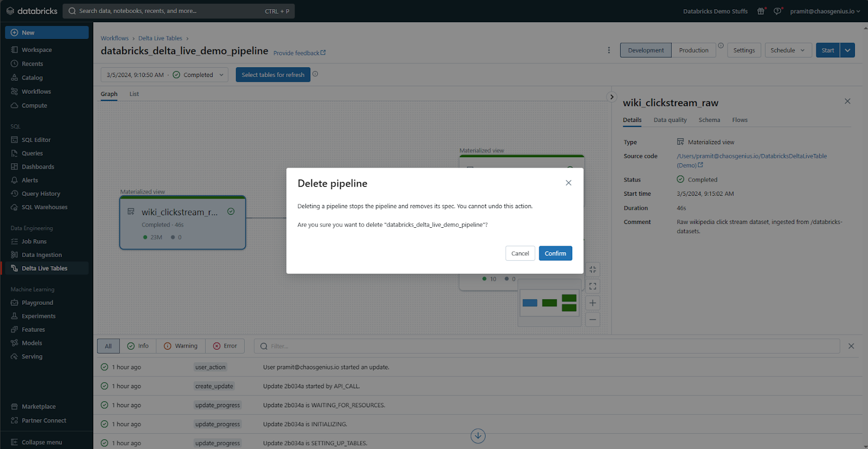The height and width of the screenshot is (449, 868).
Task: Go to Workflows breadcrumb link
Action: coord(114,39)
